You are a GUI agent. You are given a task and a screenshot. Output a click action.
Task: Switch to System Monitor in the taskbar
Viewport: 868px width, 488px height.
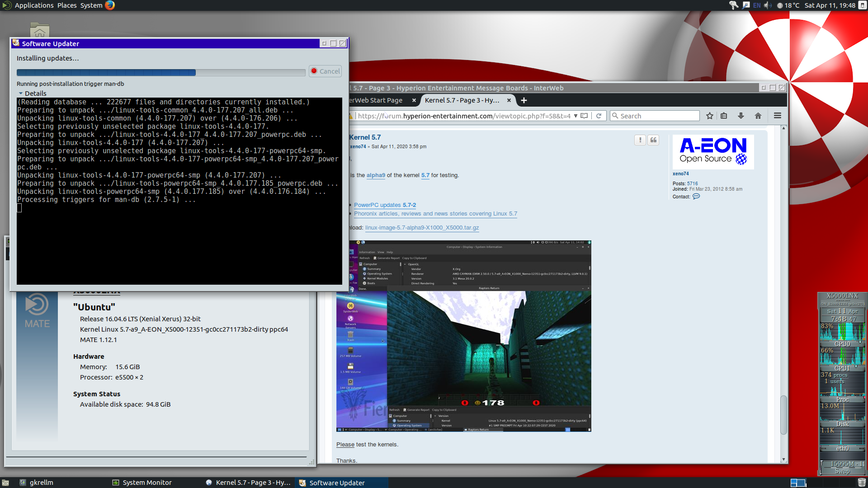[142, 483]
